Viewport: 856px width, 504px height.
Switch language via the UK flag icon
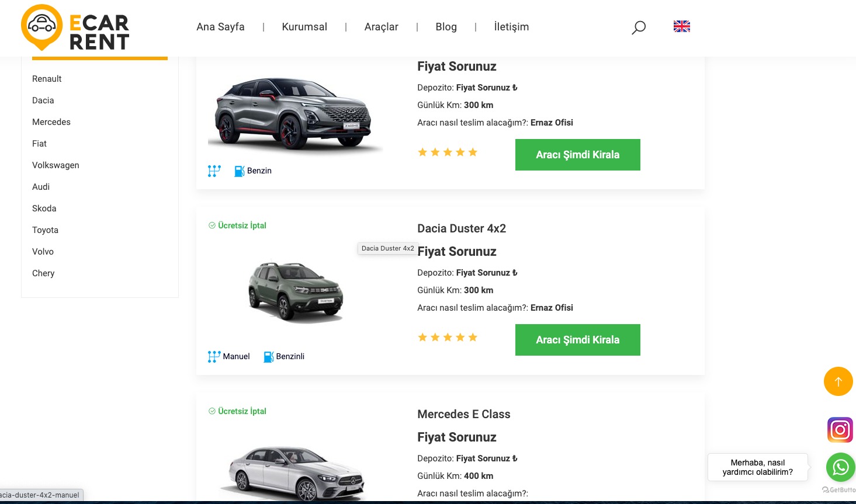pyautogui.click(x=681, y=26)
